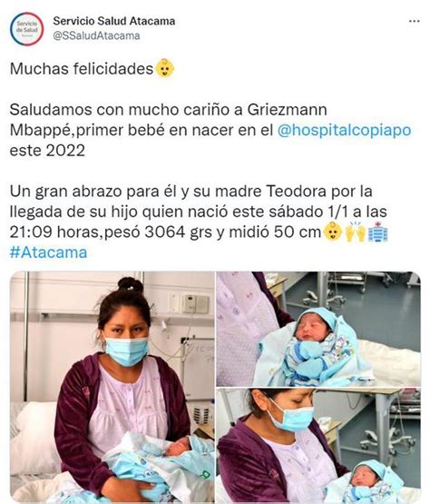Open the large photo of mother holding baby
430x504 pixels.
(112, 387)
